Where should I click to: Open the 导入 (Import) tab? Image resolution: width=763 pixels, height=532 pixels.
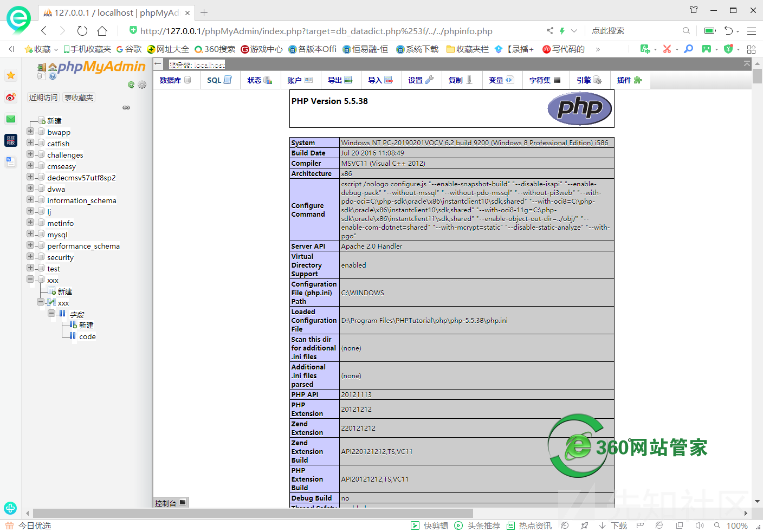coord(380,80)
